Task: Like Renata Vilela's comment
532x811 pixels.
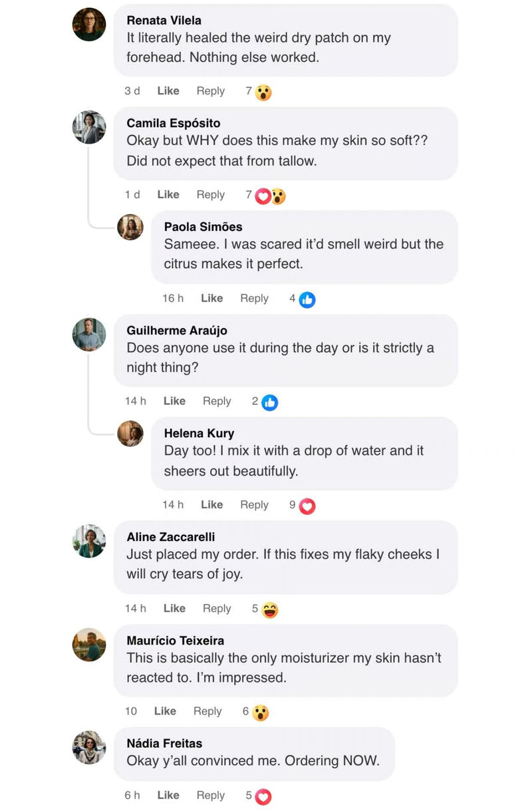Action: pyautogui.click(x=168, y=91)
